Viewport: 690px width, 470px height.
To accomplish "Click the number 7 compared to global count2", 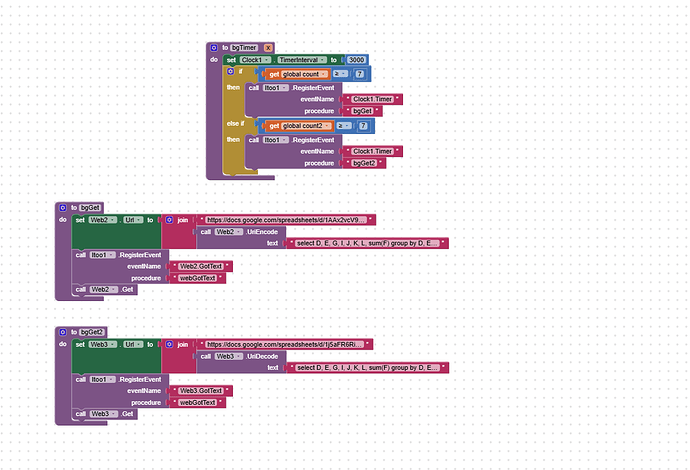I will tap(363, 126).
